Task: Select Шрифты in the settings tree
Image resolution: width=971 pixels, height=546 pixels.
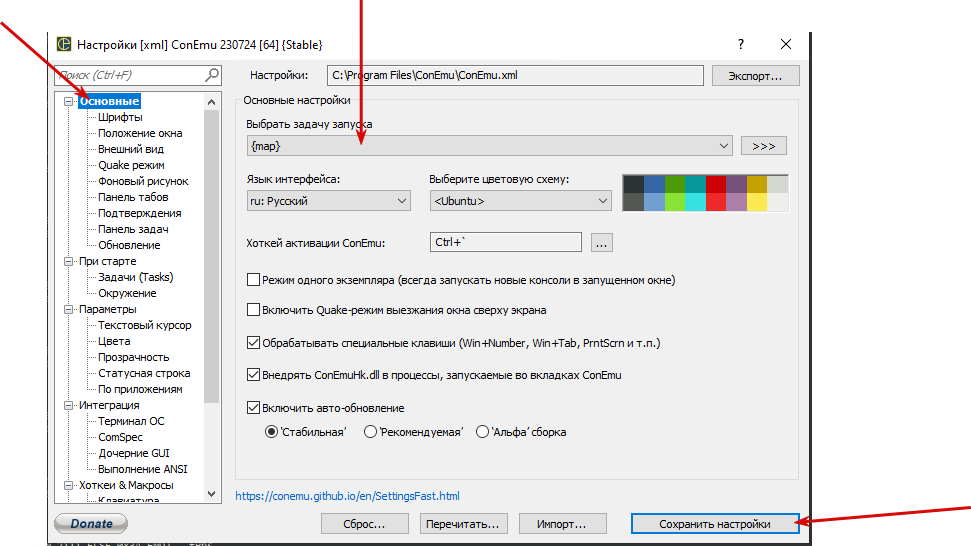Action: (120, 117)
